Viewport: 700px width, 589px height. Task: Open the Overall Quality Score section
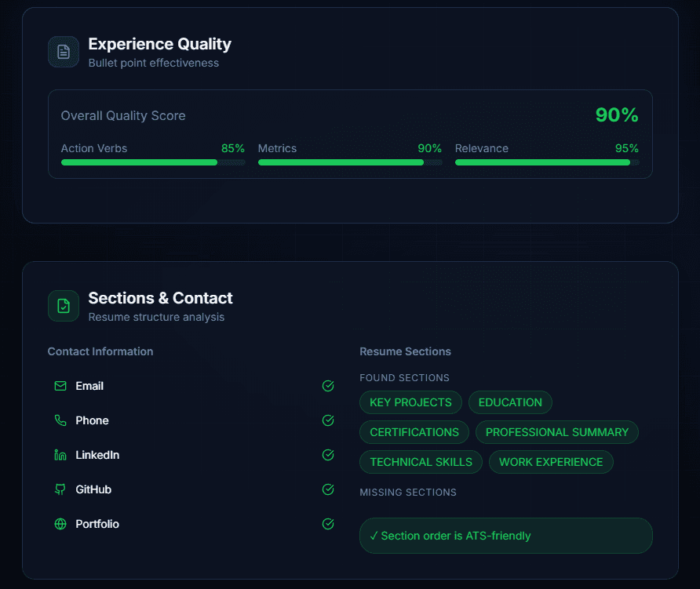122,115
